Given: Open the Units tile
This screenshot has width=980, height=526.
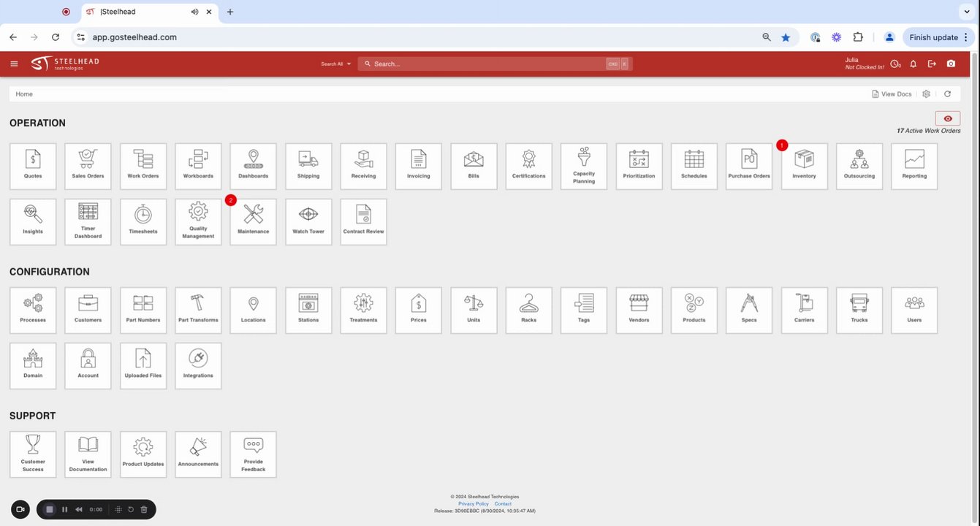Looking at the screenshot, I should pyautogui.click(x=474, y=310).
